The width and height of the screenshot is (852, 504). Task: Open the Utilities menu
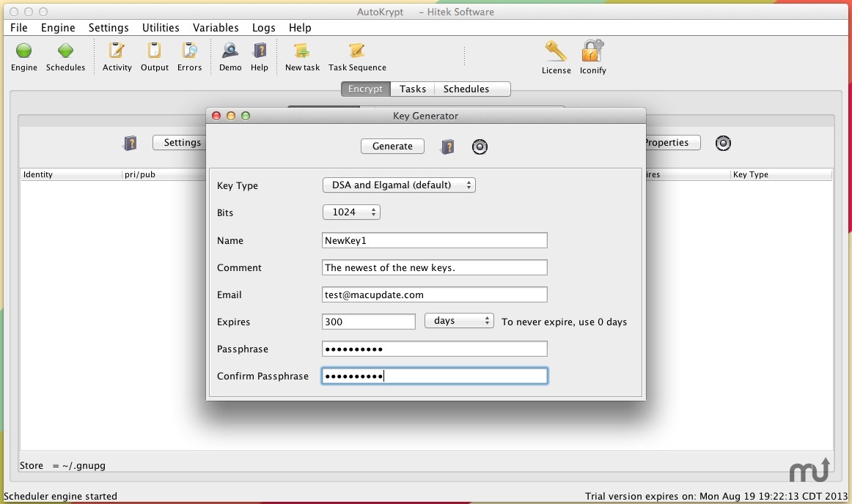pos(161,28)
